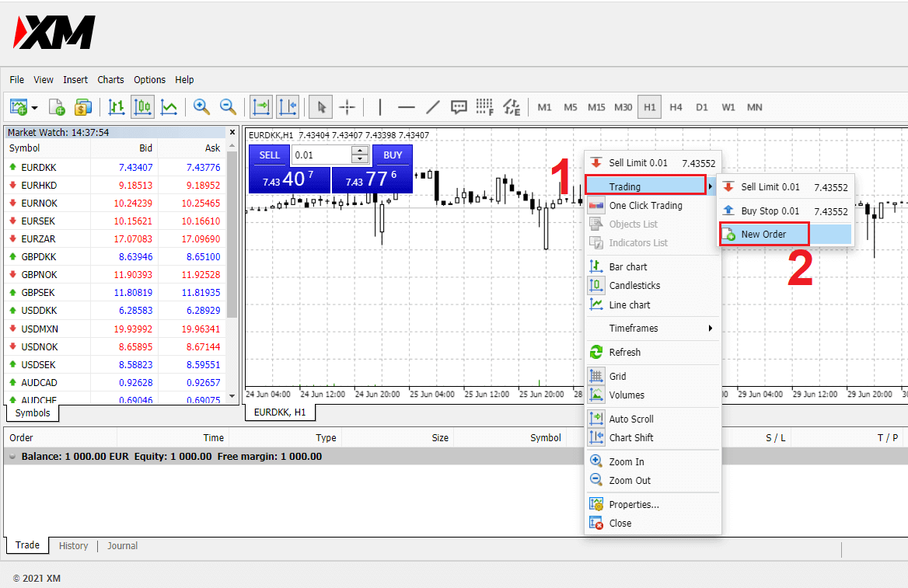Open the View menu
Viewport: 908px width, 588px height.
tap(44, 80)
